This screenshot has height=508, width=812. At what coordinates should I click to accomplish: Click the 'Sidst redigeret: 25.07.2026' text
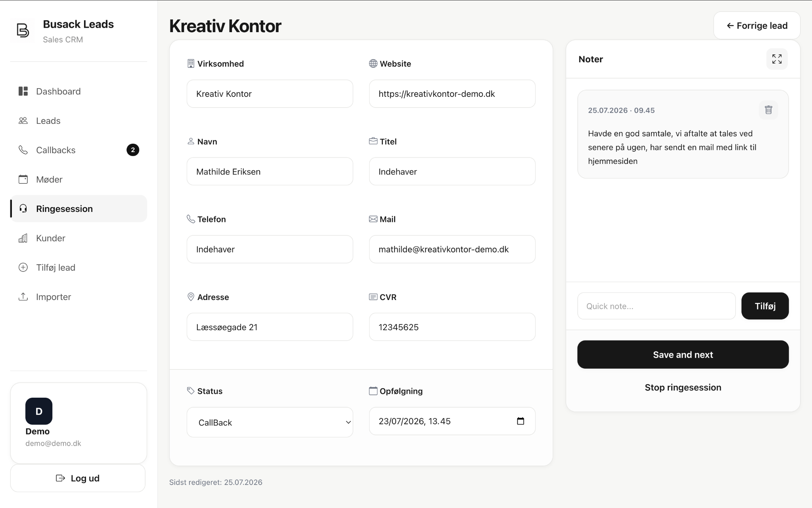tap(216, 482)
